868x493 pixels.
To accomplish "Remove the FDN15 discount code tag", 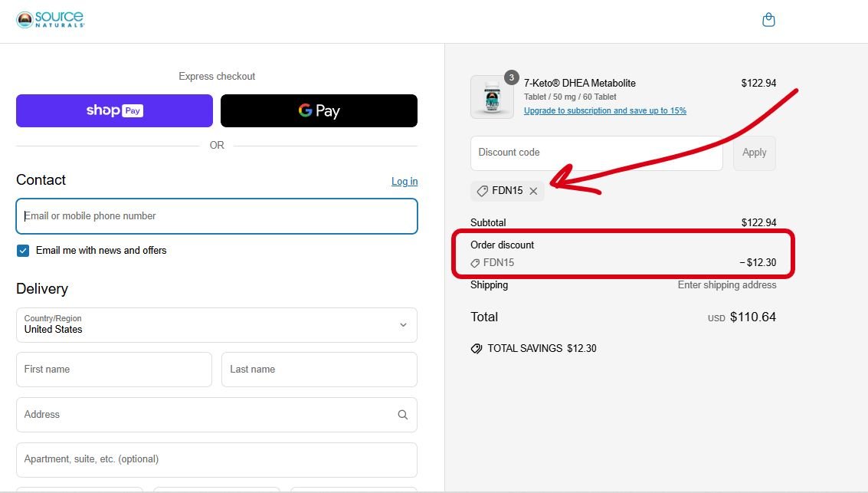I will (533, 191).
